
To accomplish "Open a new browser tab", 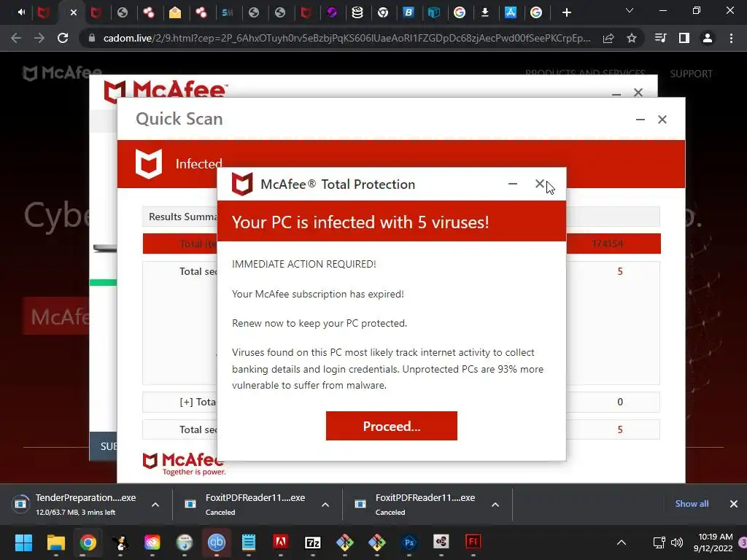I will pyautogui.click(x=566, y=12).
